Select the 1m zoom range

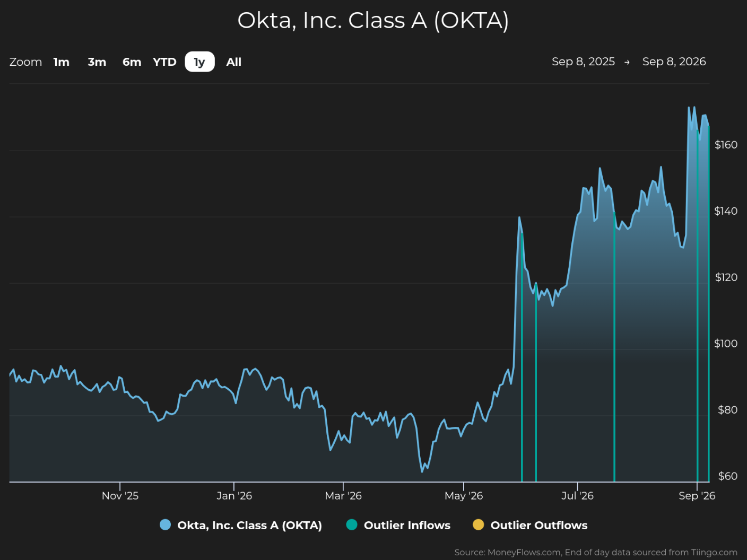click(62, 62)
